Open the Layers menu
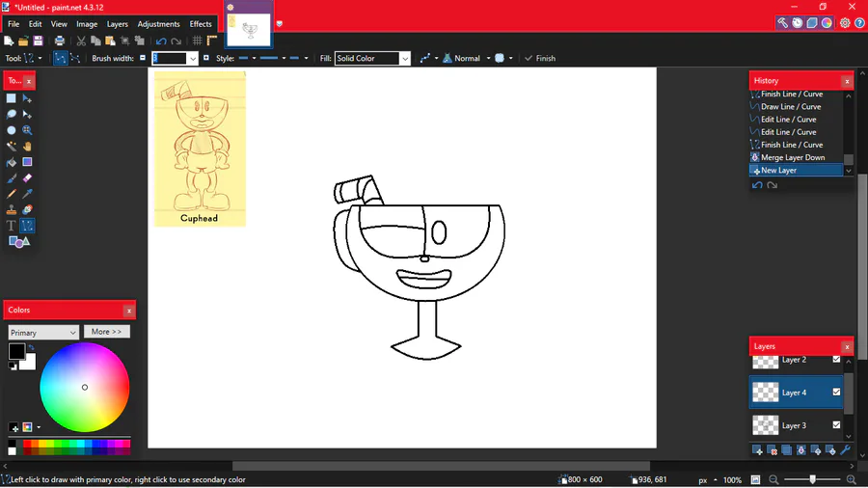This screenshot has height=488, width=868. tap(118, 24)
